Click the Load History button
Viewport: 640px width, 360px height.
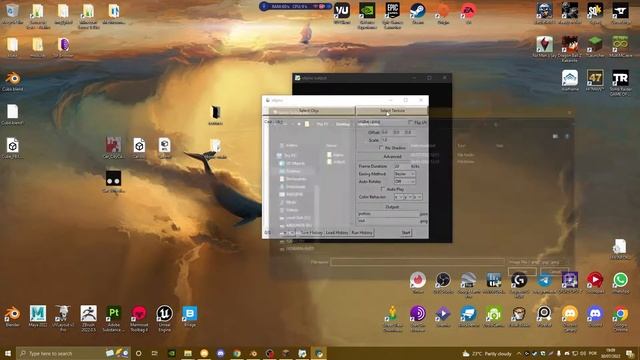(337, 233)
